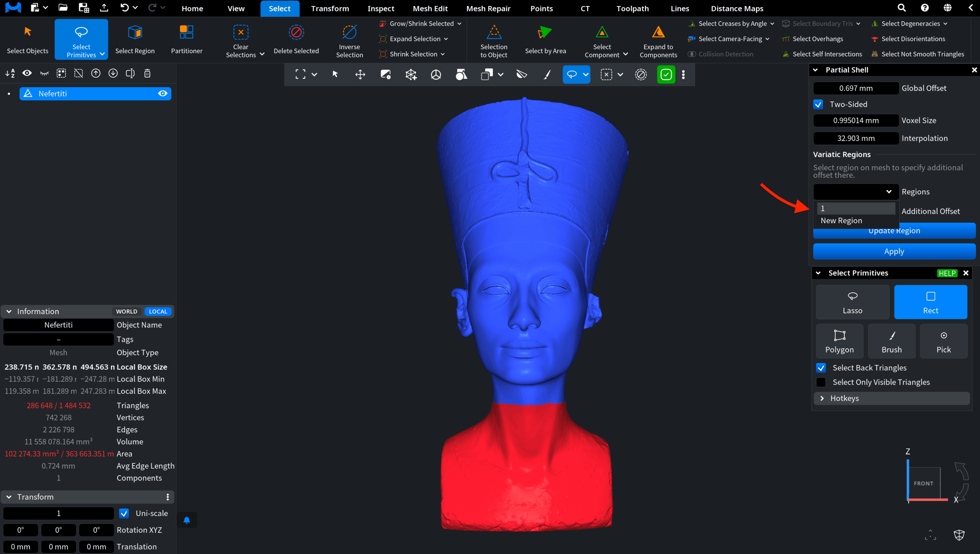This screenshot has height=554, width=980.
Task: Select the Lasso selection mode
Action: 853,302
